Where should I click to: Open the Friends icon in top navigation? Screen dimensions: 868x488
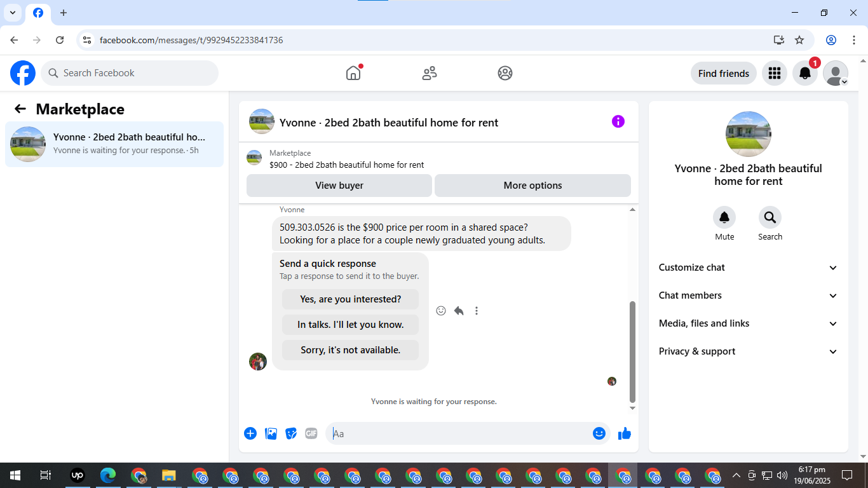pyautogui.click(x=430, y=73)
